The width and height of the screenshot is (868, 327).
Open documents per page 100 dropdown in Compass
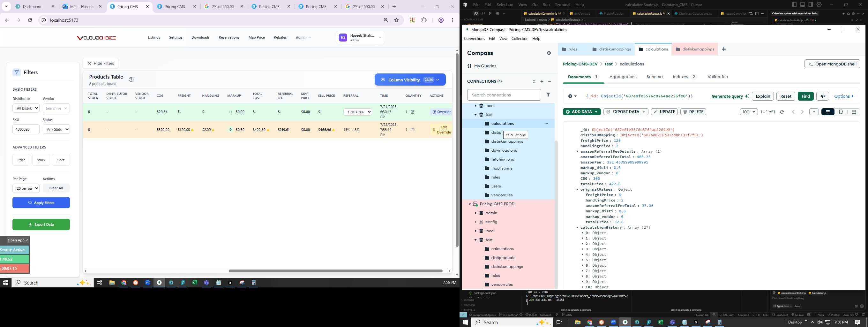coord(749,112)
